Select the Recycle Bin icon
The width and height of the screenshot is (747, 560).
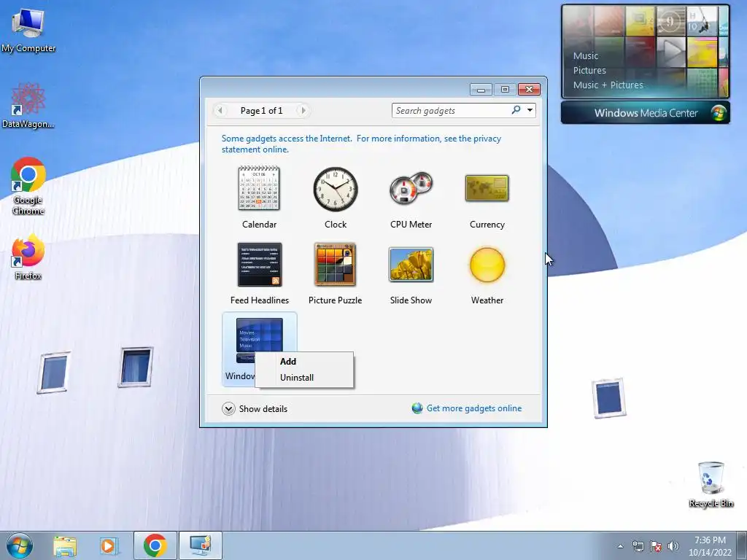click(x=711, y=484)
